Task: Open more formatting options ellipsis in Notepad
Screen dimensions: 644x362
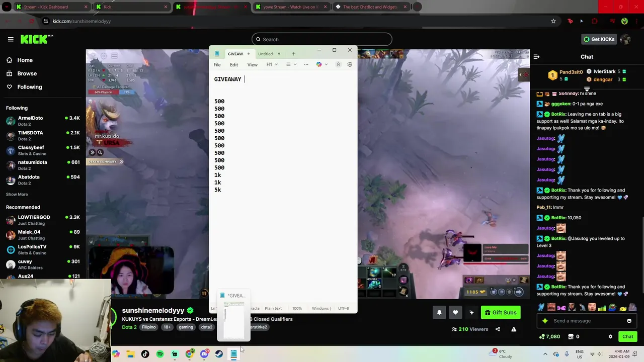Action: click(x=306, y=64)
